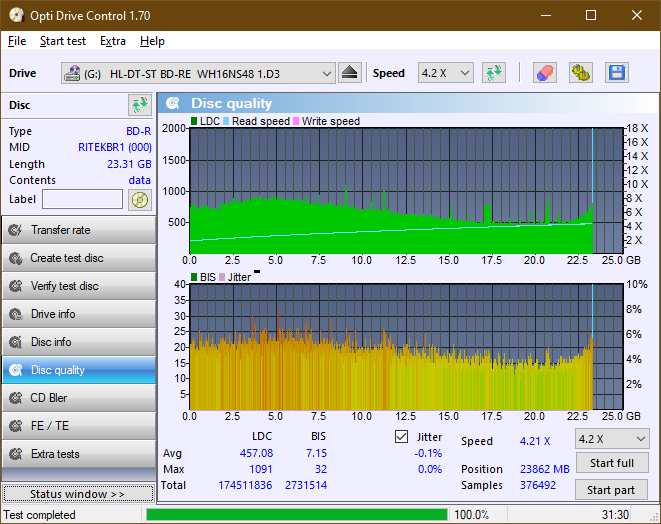Image resolution: width=661 pixels, height=524 pixels.
Task: Click the refresh drive speed icon
Action: pyautogui.click(x=494, y=73)
